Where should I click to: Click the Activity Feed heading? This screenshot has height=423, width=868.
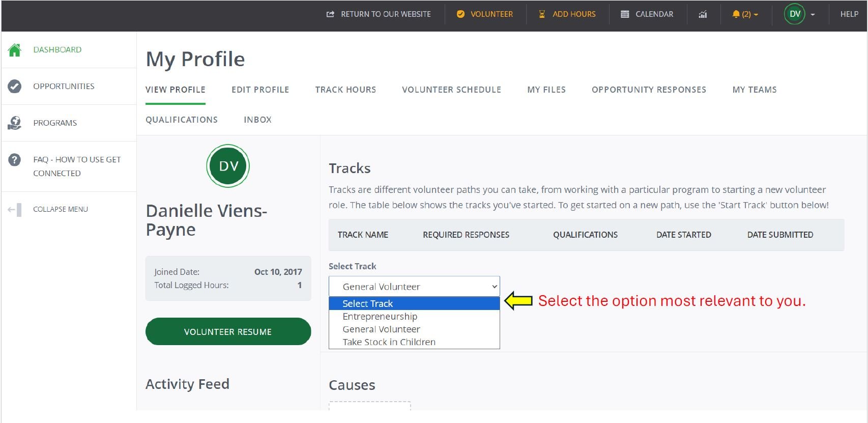tap(187, 384)
